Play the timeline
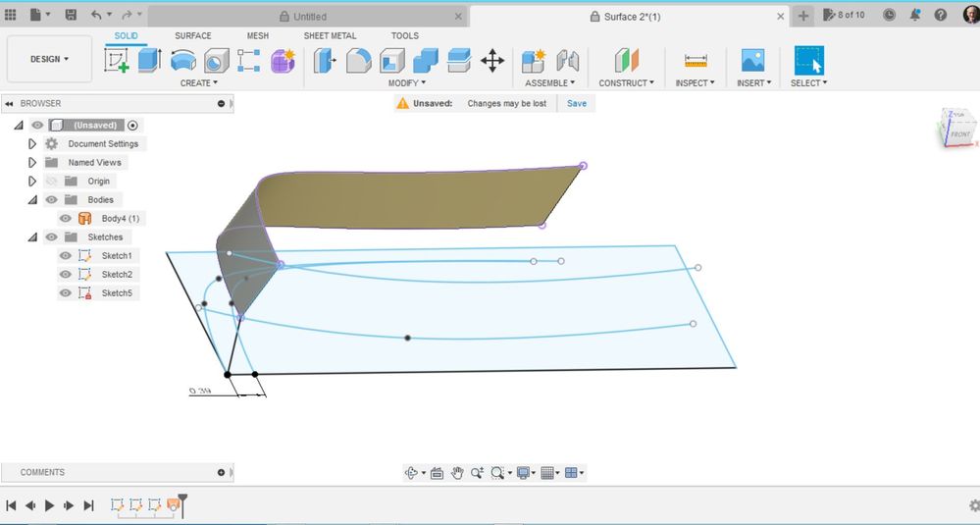Screen dimensions: 980x525 point(49,505)
